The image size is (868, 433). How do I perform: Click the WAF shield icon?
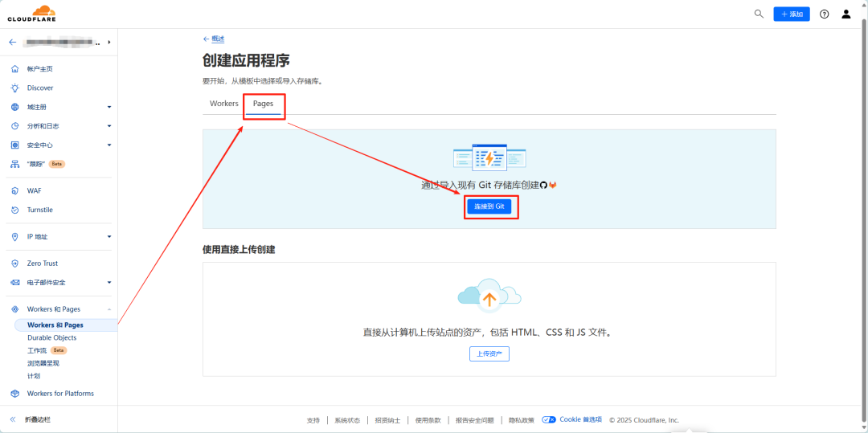15,190
